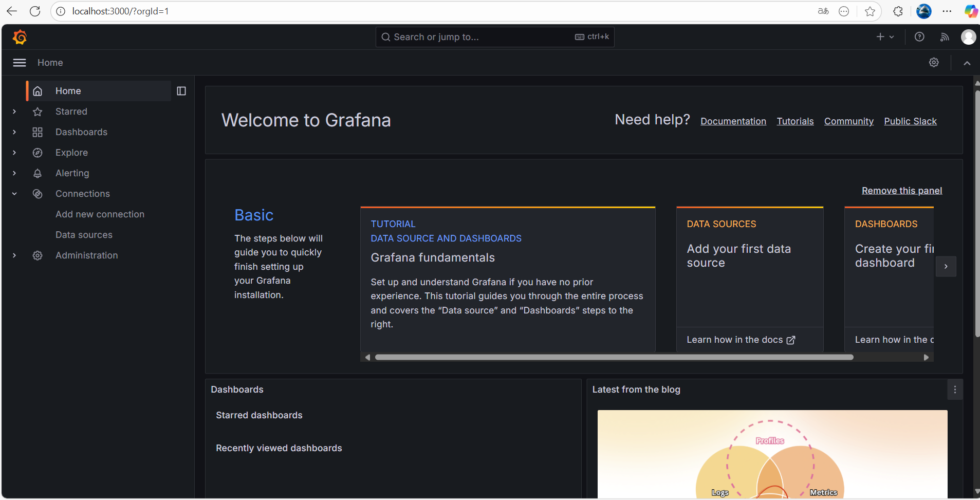Show next setup cards arrow
Image resolution: width=980 pixels, height=500 pixels.
click(x=946, y=266)
